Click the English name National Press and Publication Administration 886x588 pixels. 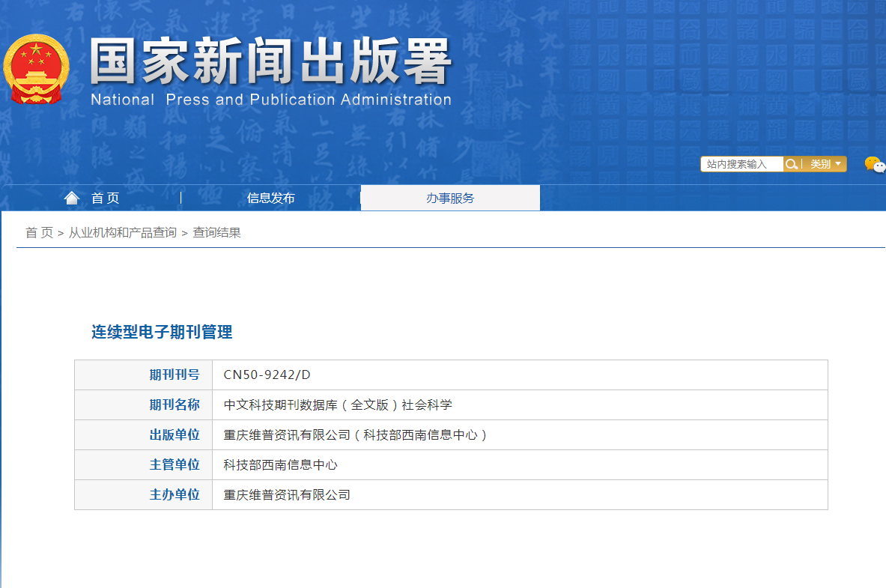(x=270, y=100)
